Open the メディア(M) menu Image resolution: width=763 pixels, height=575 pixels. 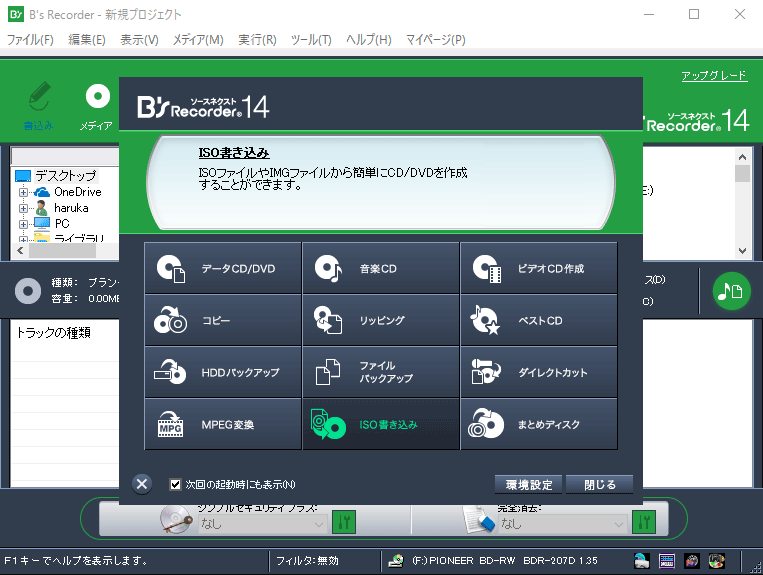pyautogui.click(x=198, y=39)
